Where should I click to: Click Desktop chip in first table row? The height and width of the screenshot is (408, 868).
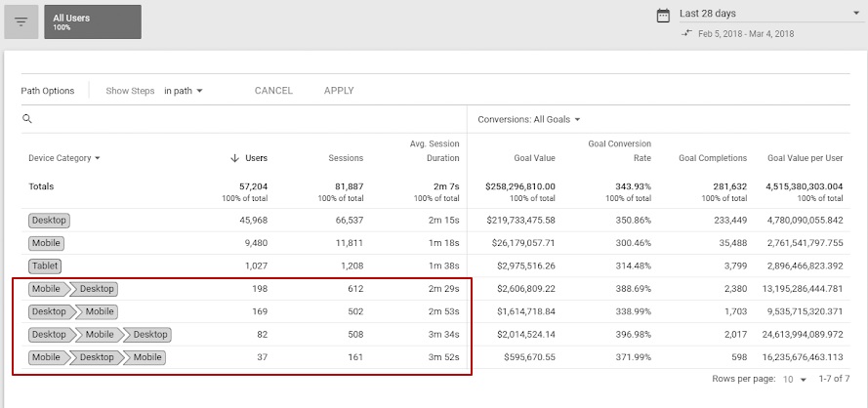pyautogui.click(x=48, y=221)
